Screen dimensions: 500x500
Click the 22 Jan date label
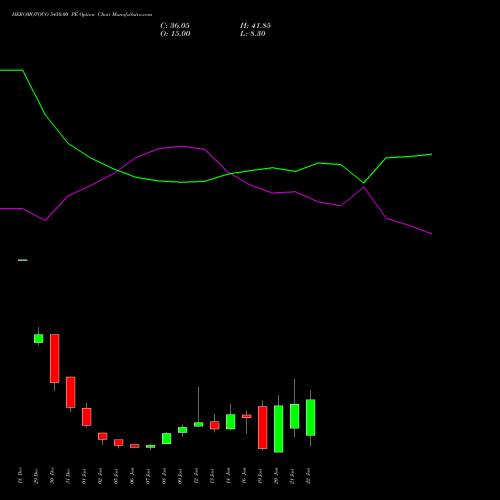pyautogui.click(x=308, y=476)
